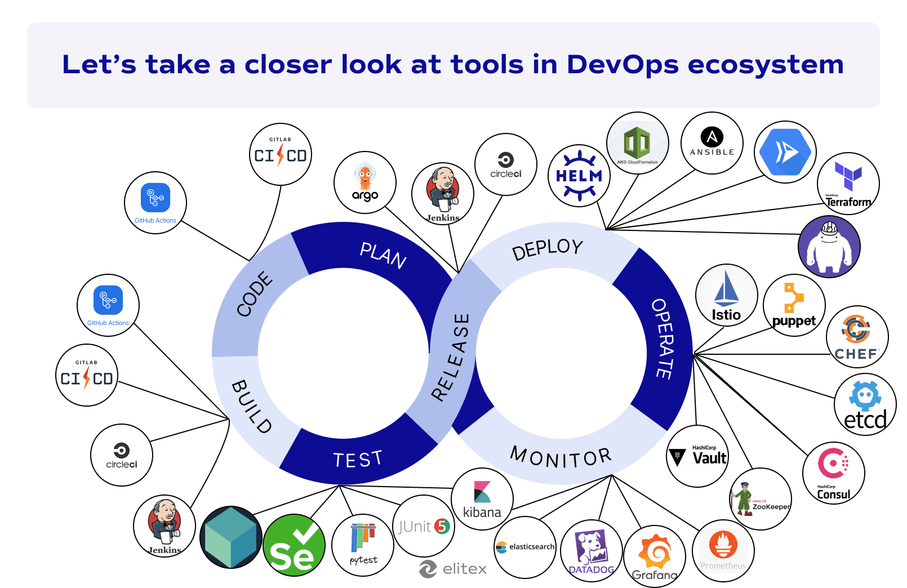Click the circleci logo linked to RELEASE

(506, 164)
